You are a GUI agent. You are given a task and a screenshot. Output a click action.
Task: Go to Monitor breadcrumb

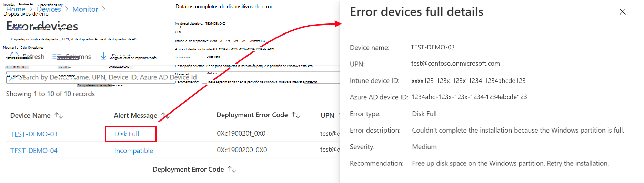point(85,9)
